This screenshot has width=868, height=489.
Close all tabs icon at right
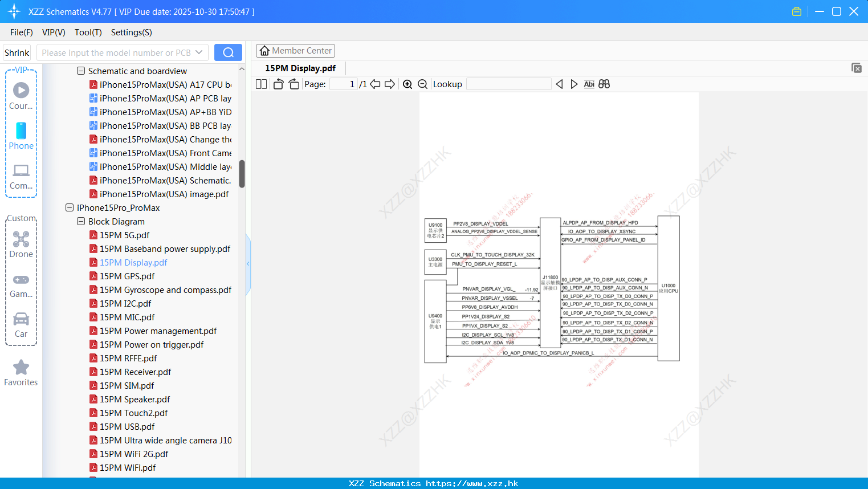(x=856, y=68)
